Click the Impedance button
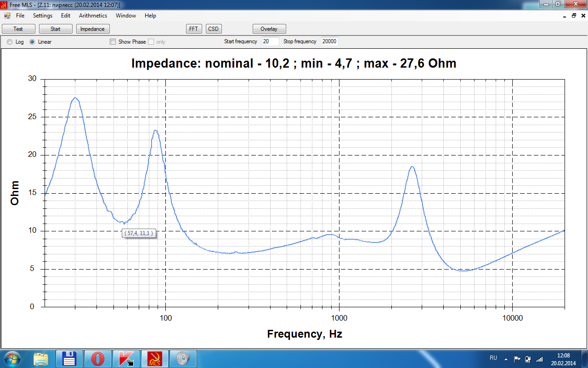The height and width of the screenshot is (368, 588). coord(93,29)
